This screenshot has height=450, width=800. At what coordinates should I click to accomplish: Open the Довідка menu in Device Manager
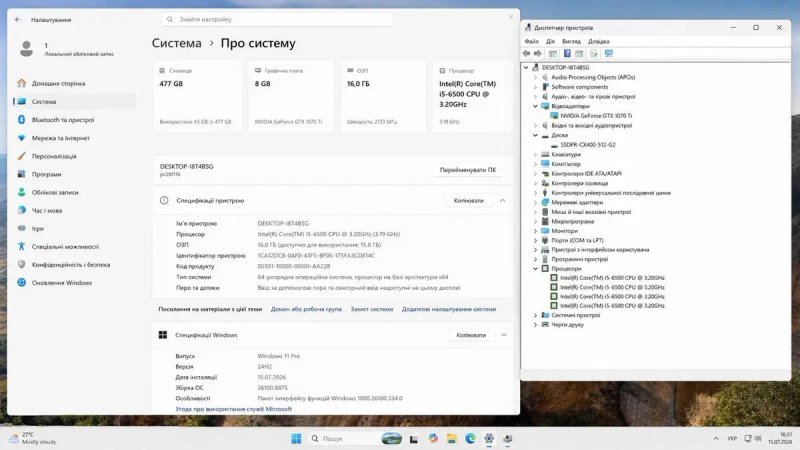[599, 41]
